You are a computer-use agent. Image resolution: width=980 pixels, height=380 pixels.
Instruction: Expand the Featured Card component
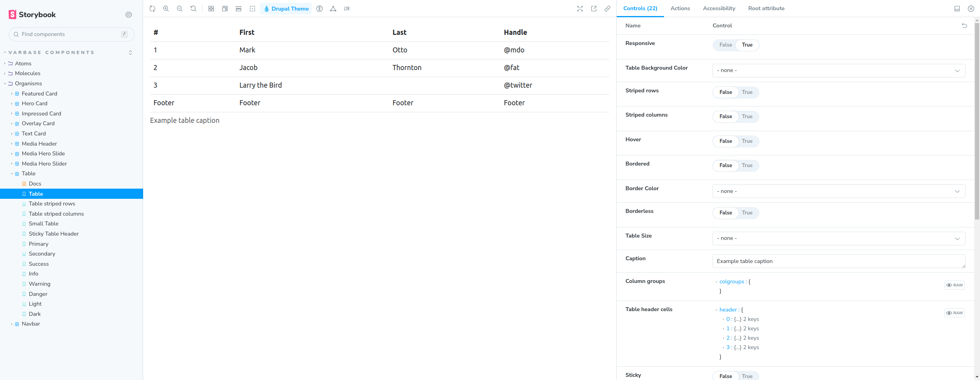39,94
